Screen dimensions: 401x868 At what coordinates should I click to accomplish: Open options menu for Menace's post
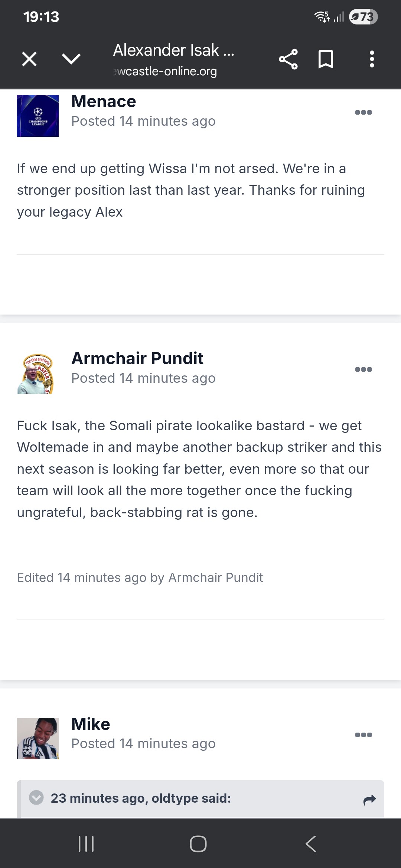(363, 112)
